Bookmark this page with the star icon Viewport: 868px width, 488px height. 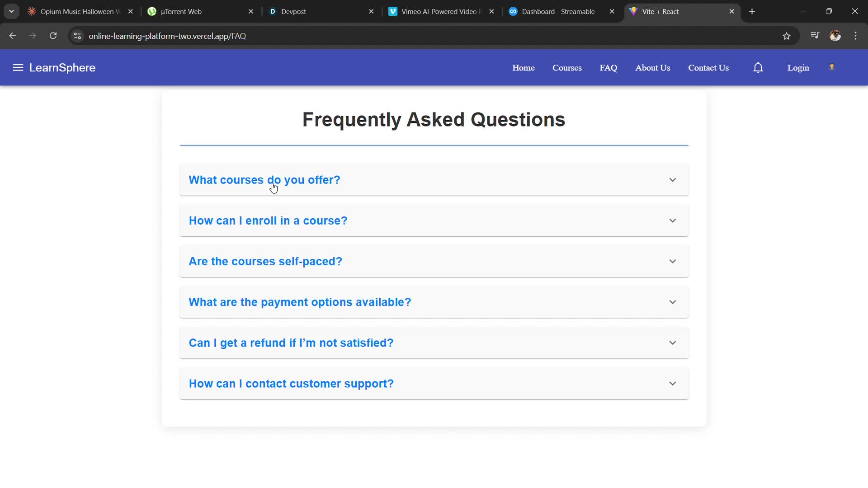tap(787, 36)
